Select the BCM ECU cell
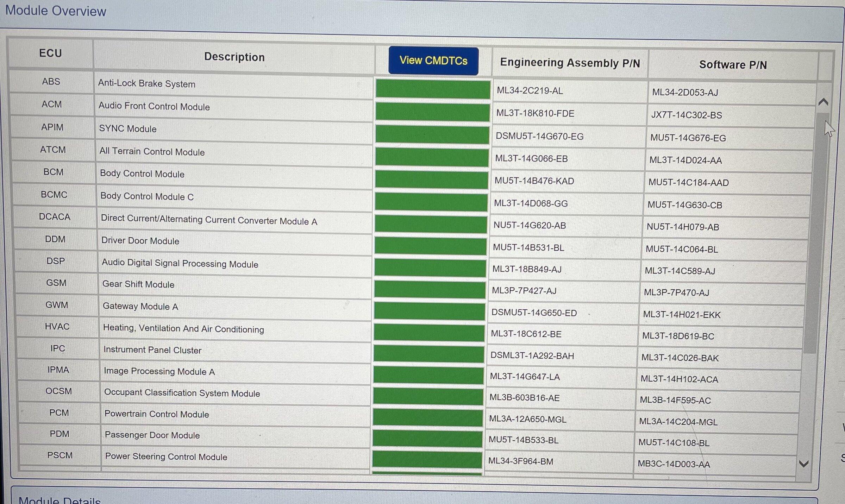Screen dimensions: 845x504 54,172
